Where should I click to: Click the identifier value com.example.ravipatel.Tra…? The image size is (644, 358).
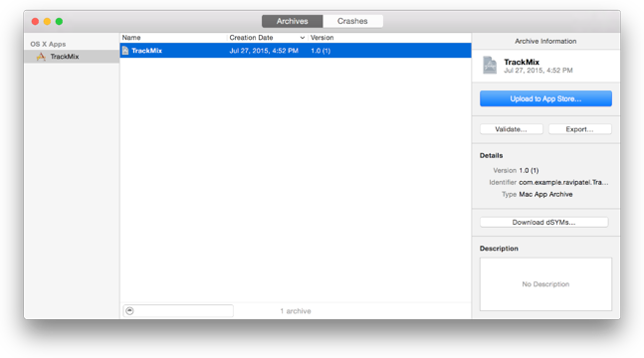[x=563, y=182]
